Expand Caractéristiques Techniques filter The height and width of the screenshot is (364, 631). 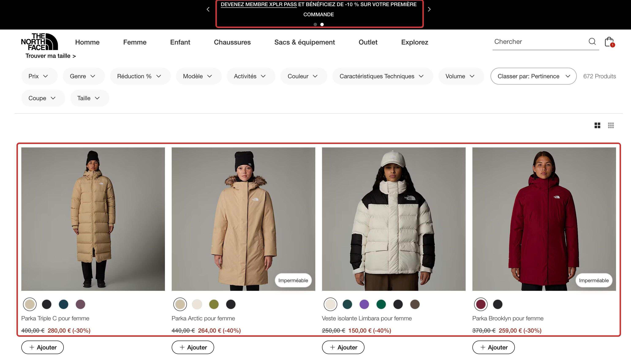pyautogui.click(x=383, y=76)
